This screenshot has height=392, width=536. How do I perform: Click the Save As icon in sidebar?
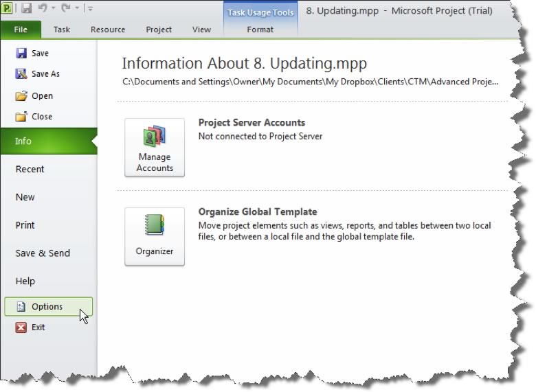21,73
